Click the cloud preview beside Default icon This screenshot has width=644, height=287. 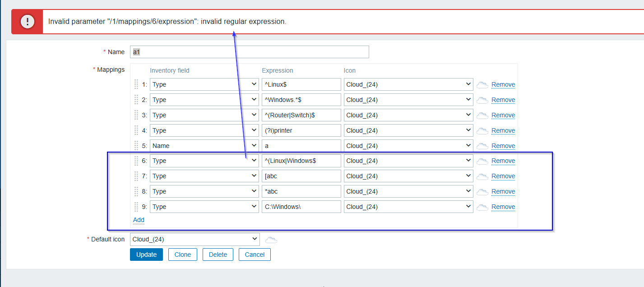tap(271, 240)
